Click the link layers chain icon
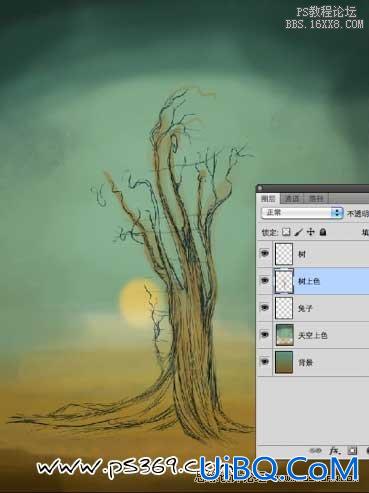 pyautogui.click(x=315, y=451)
